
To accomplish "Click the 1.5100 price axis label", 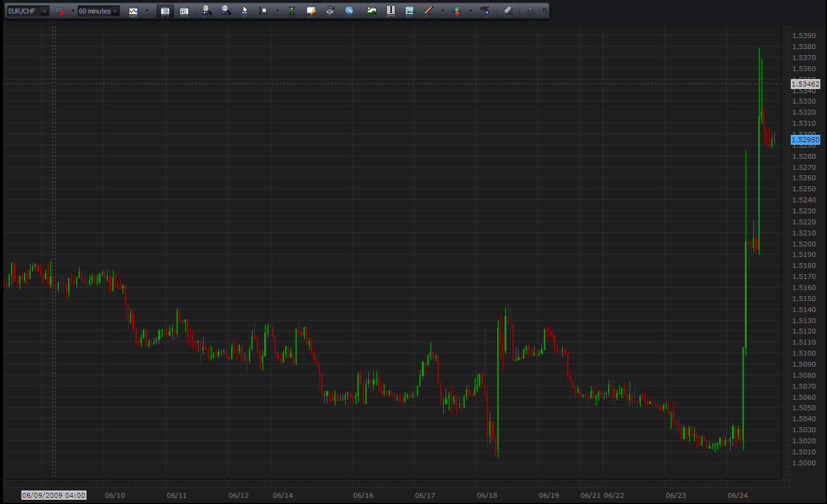I will point(804,354).
